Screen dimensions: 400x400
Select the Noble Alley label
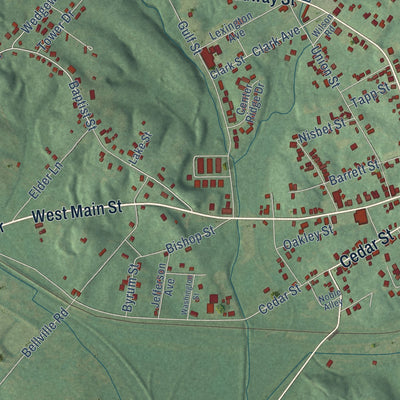point(330,299)
